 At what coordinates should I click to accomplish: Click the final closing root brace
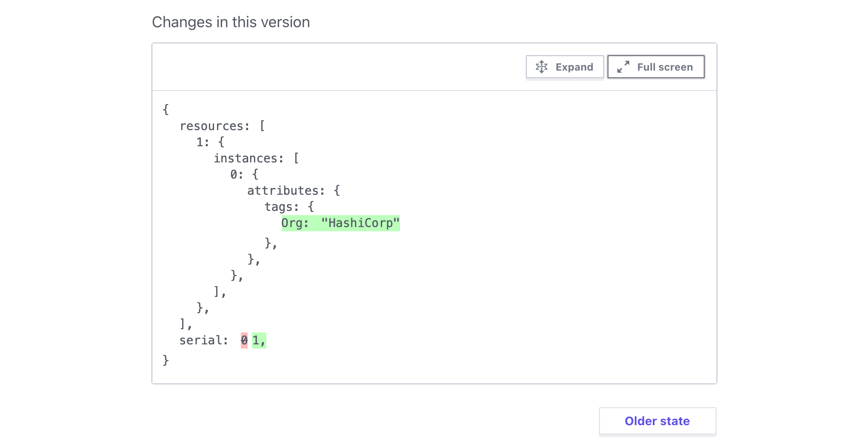(166, 361)
